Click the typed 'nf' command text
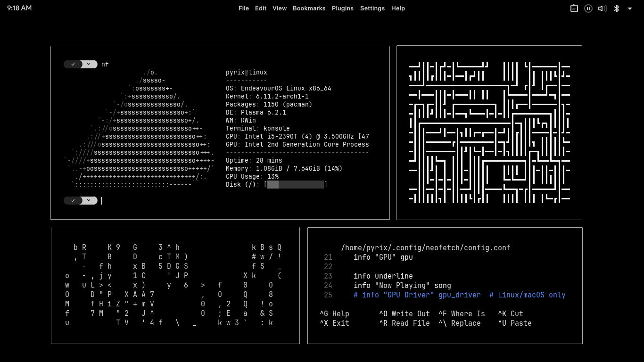This screenshot has height=362, width=644. tap(105, 65)
